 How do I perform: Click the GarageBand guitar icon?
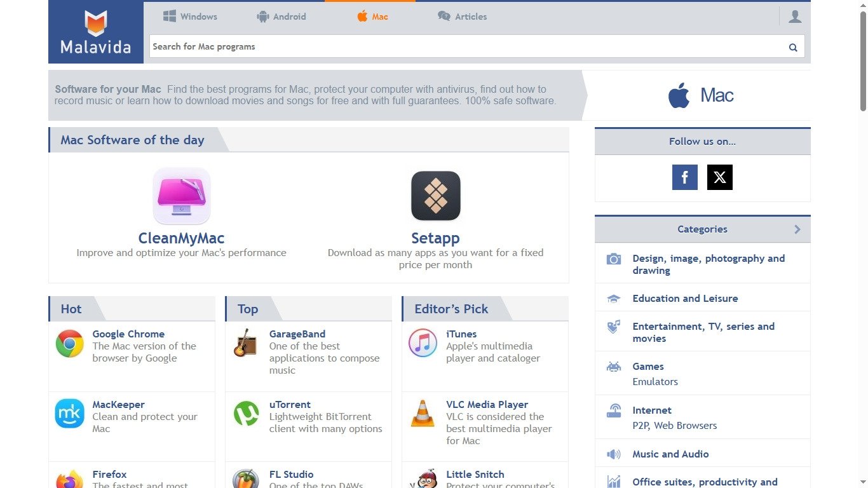pos(246,344)
